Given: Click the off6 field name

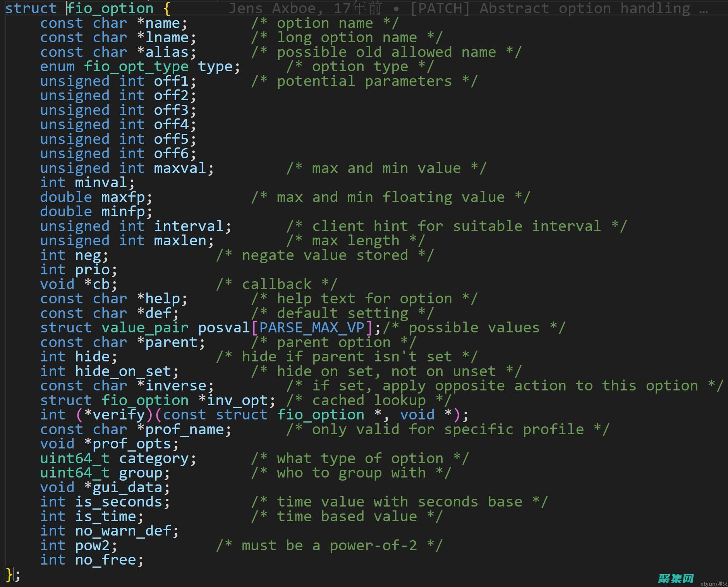Looking at the screenshot, I should tap(171, 154).
